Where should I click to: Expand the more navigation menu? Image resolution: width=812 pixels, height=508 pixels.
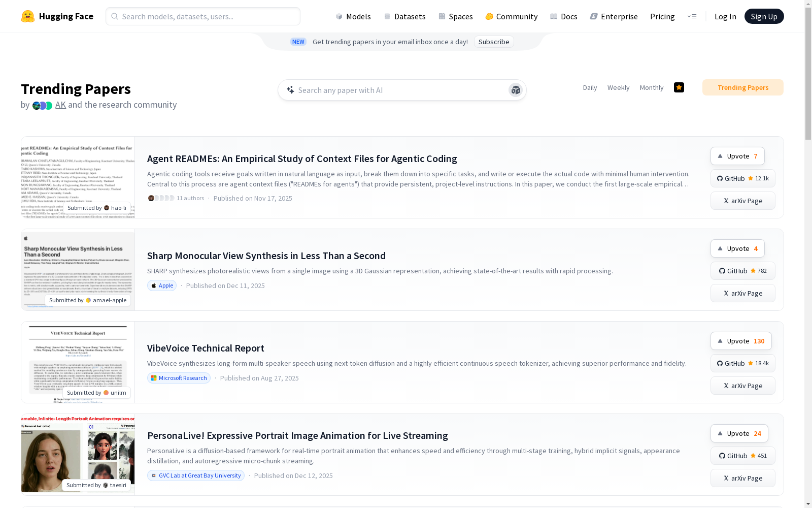tap(692, 16)
